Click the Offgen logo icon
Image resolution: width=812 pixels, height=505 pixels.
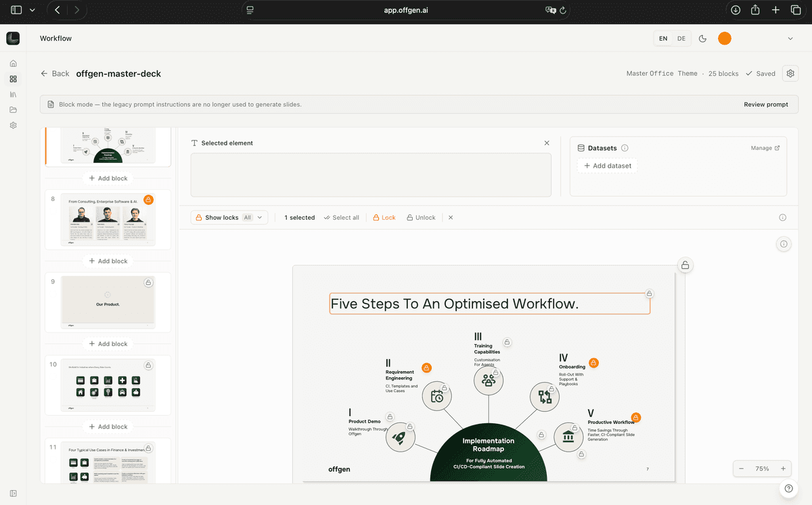click(13, 39)
